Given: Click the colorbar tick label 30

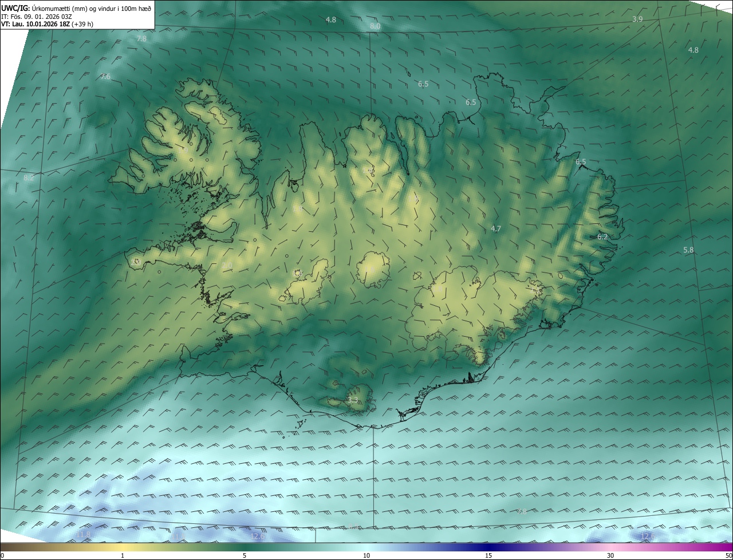Looking at the screenshot, I should tap(610, 556).
